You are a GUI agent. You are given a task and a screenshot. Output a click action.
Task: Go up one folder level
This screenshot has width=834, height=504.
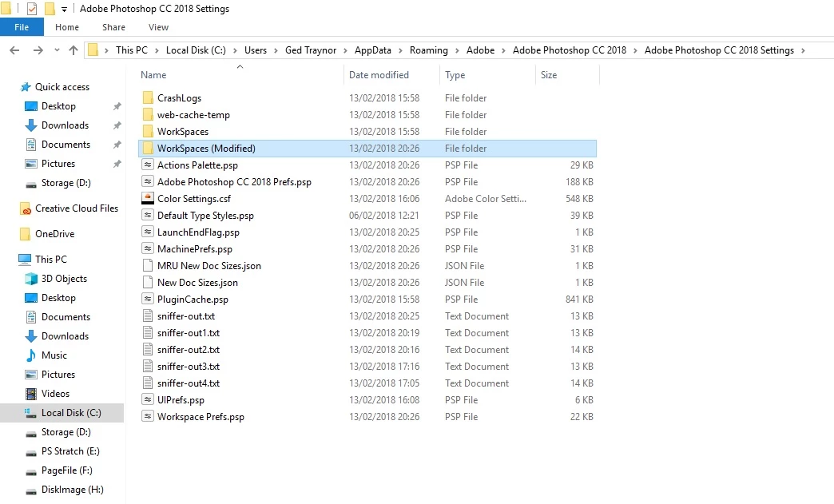click(x=73, y=50)
